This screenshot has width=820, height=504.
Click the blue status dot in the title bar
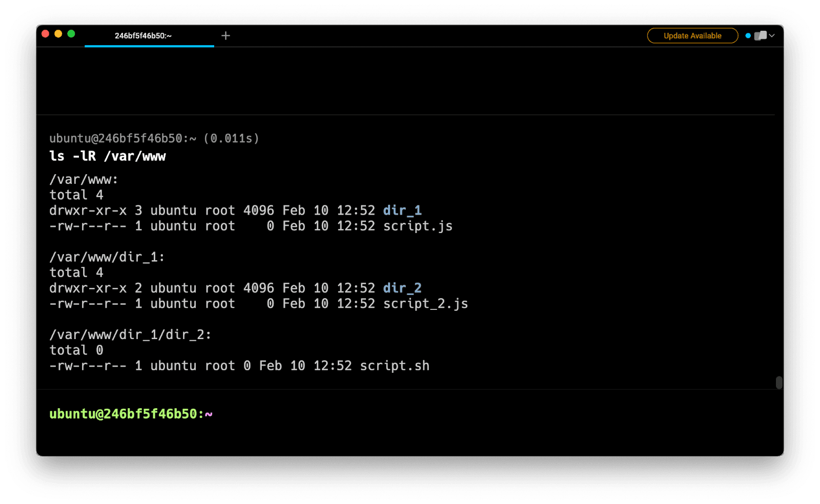[748, 36]
